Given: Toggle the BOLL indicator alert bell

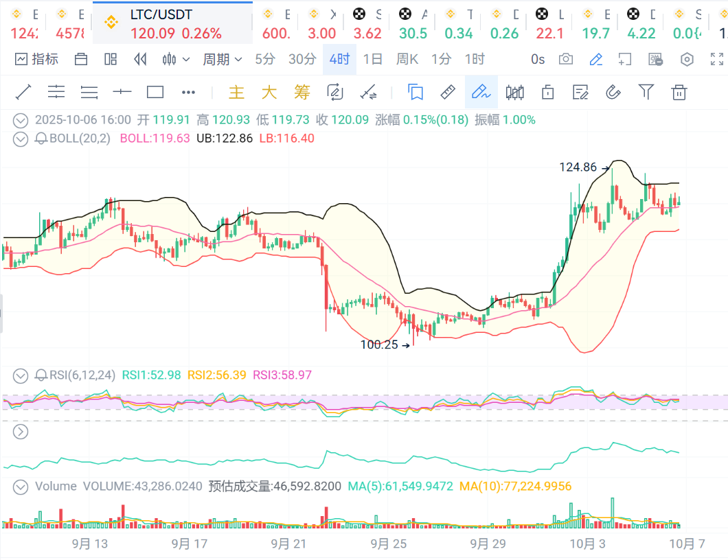Looking at the screenshot, I should pyautogui.click(x=41, y=139).
